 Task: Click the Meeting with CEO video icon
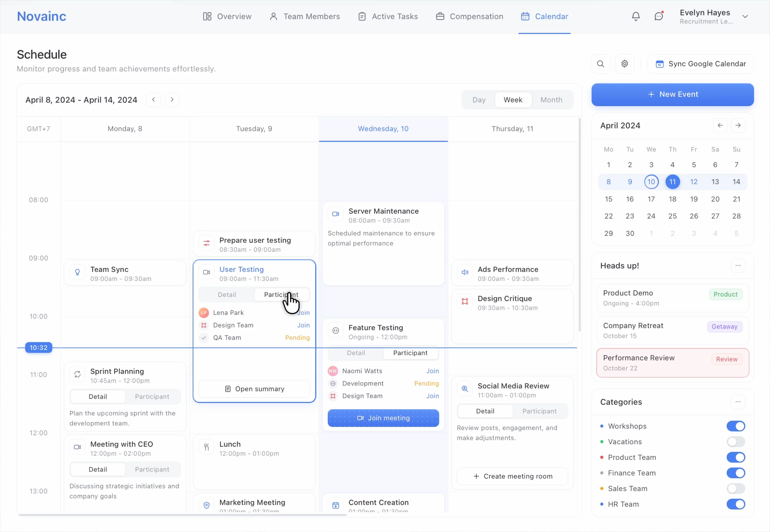pos(77,447)
